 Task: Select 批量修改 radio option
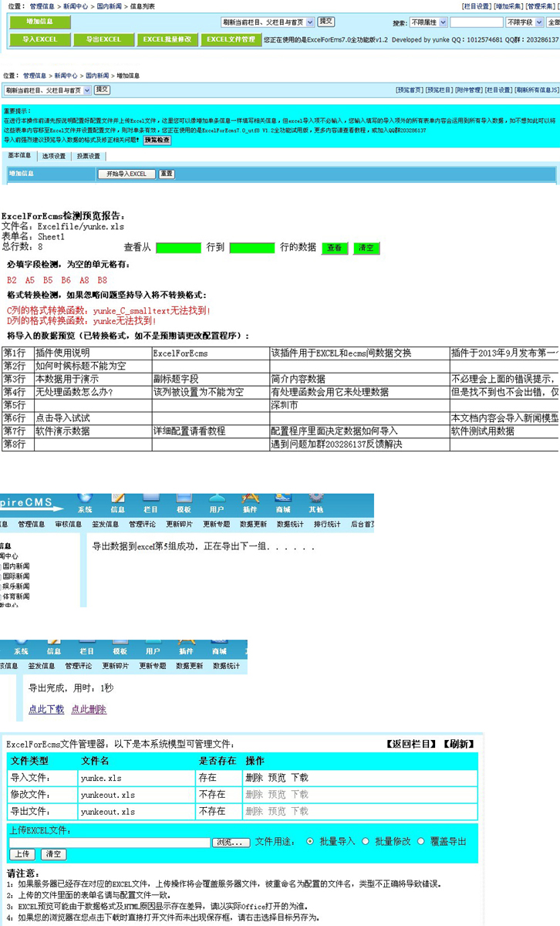tap(366, 841)
